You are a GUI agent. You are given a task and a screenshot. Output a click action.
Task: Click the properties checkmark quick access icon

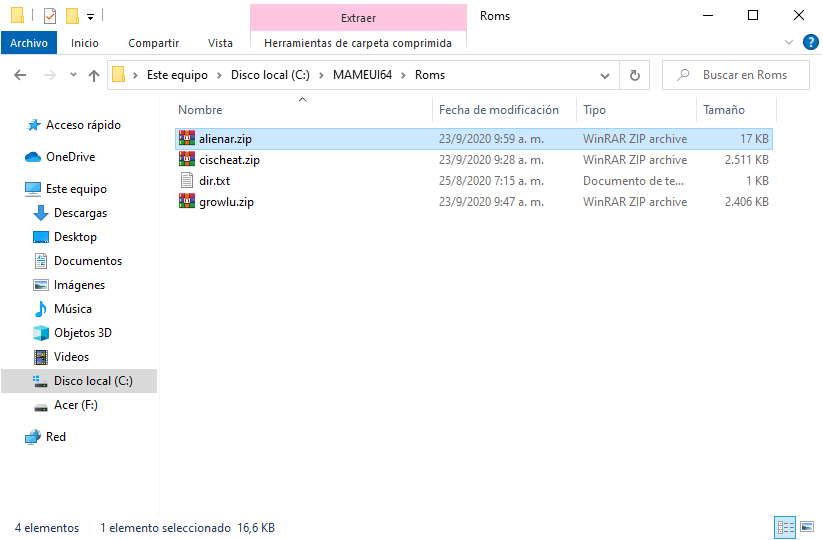[x=50, y=16]
